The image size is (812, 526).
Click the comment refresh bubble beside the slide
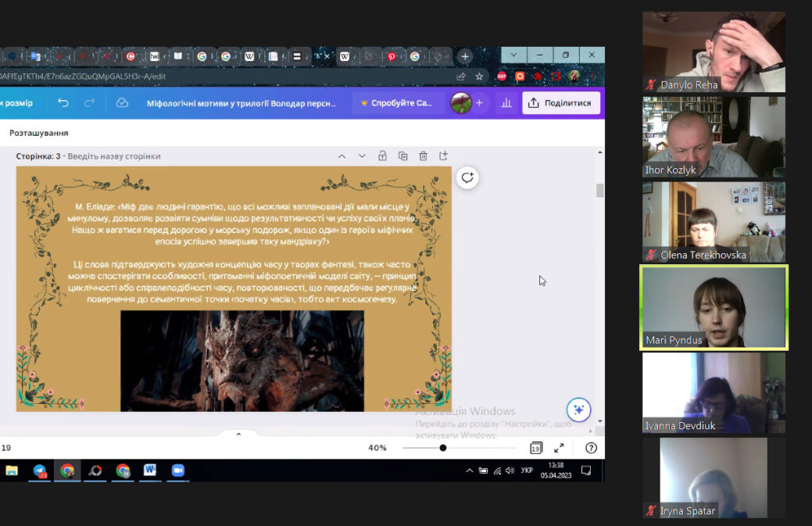click(467, 178)
